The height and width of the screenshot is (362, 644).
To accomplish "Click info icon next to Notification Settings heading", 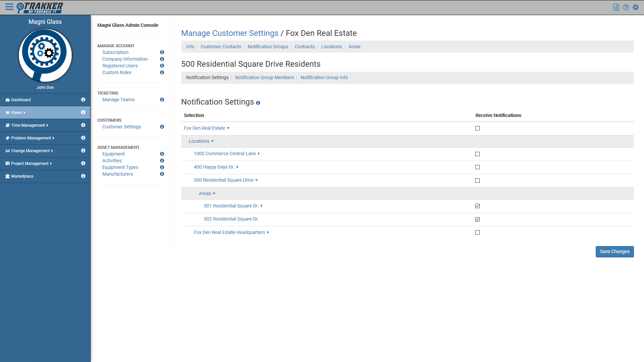I will pos(258,103).
